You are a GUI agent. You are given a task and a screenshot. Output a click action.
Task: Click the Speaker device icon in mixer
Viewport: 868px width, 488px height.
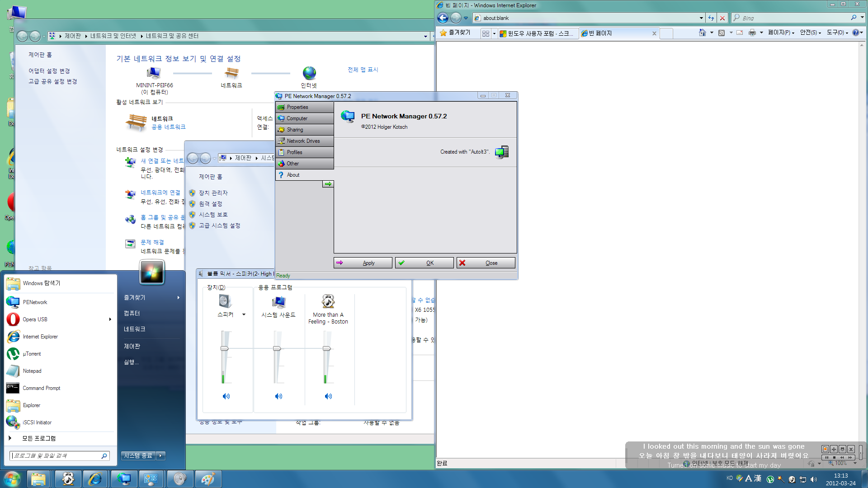point(225,301)
